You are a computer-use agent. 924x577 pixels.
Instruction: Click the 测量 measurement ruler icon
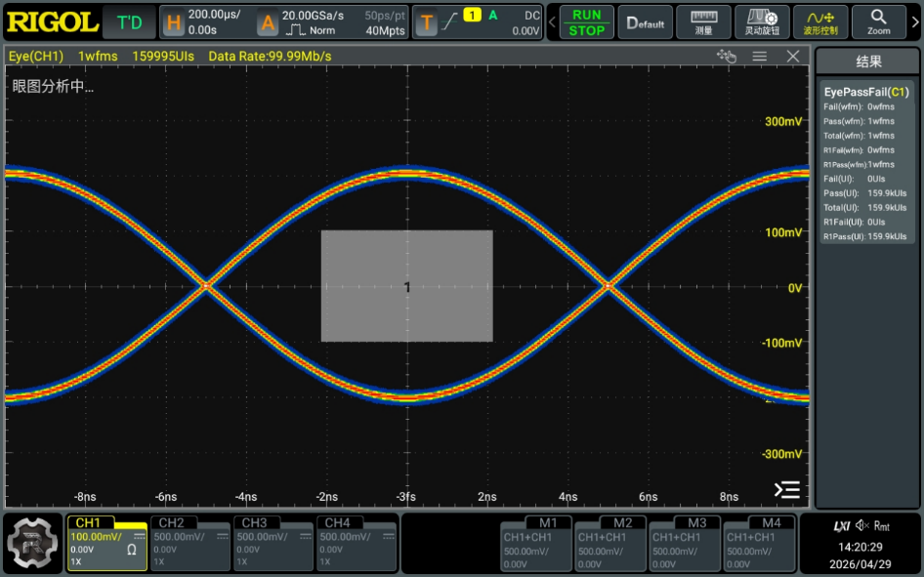703,22
